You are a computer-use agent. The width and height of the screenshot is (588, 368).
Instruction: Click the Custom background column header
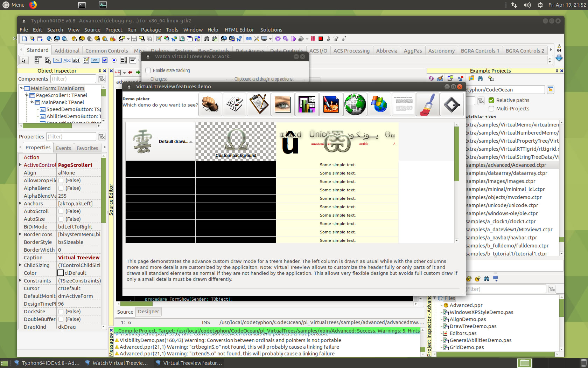tap(236, 142)
